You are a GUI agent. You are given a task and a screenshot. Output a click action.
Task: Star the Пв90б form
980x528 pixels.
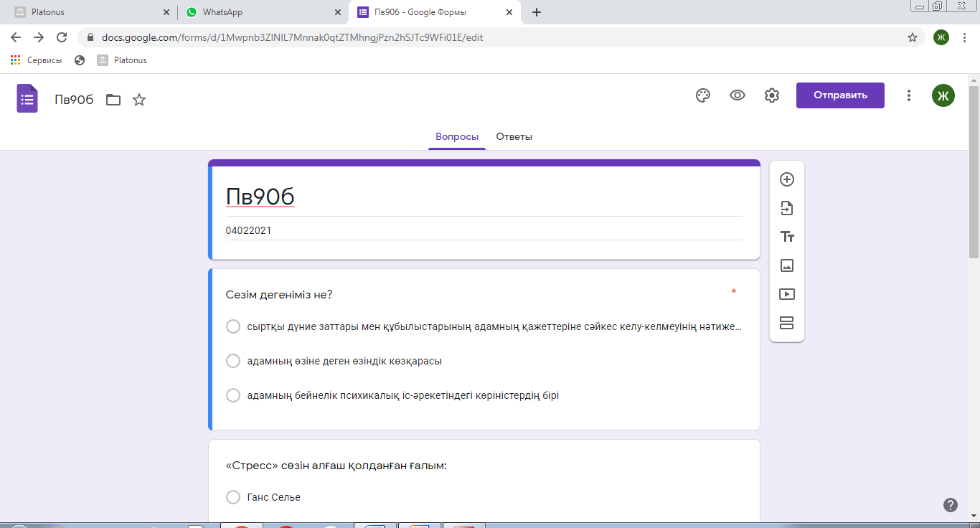139,100
